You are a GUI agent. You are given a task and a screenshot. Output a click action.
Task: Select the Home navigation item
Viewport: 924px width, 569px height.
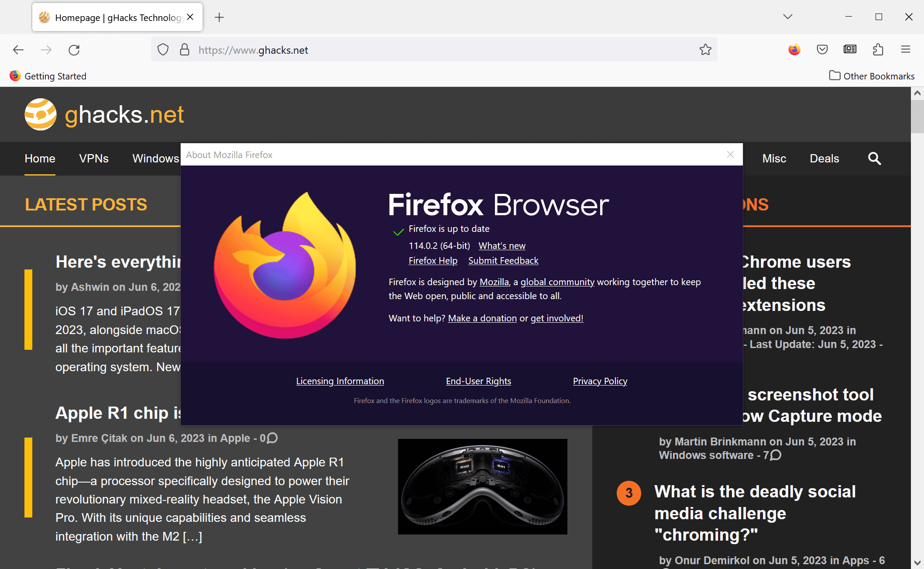40,159
